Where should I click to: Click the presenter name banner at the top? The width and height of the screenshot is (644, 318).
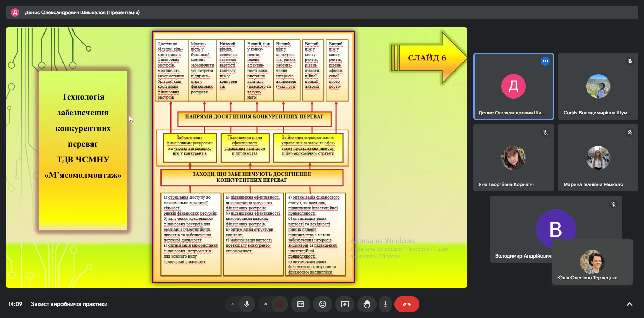[82, 12]
